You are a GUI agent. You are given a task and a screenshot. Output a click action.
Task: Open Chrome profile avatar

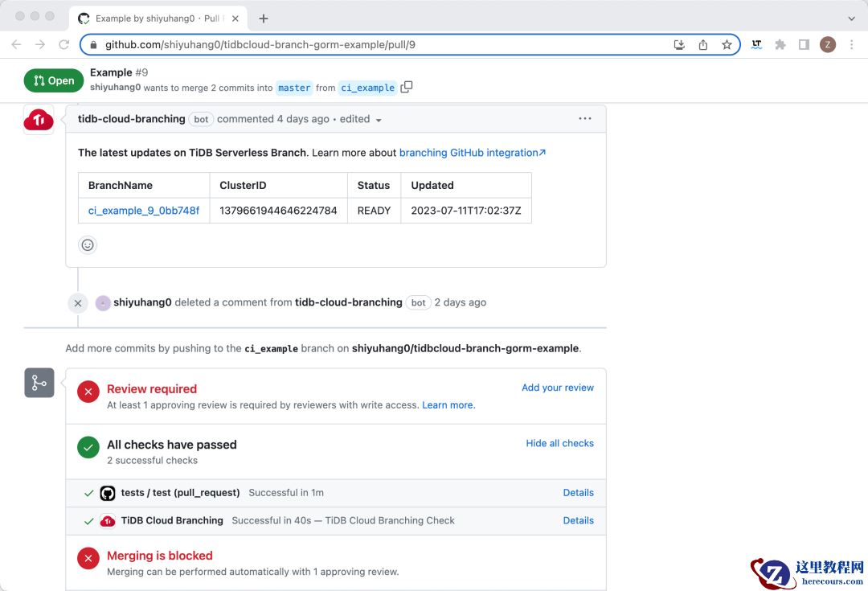tap(828, 45)
